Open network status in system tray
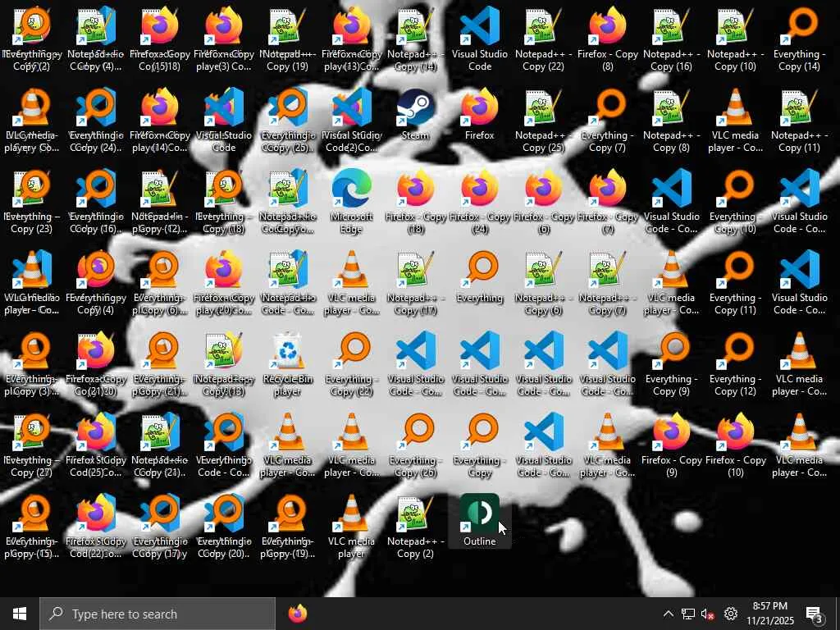This screenshot has height=630, width=840. pyautogui.click(x=688, y=614)
